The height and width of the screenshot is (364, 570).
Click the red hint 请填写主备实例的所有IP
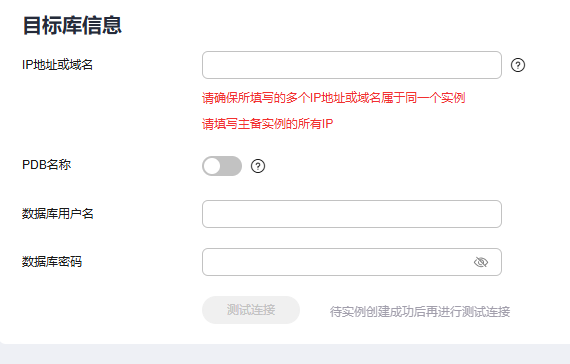coord(268,124)
